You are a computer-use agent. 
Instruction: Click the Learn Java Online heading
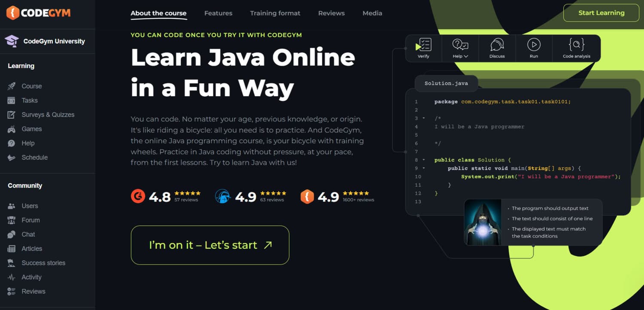(243, 57)
